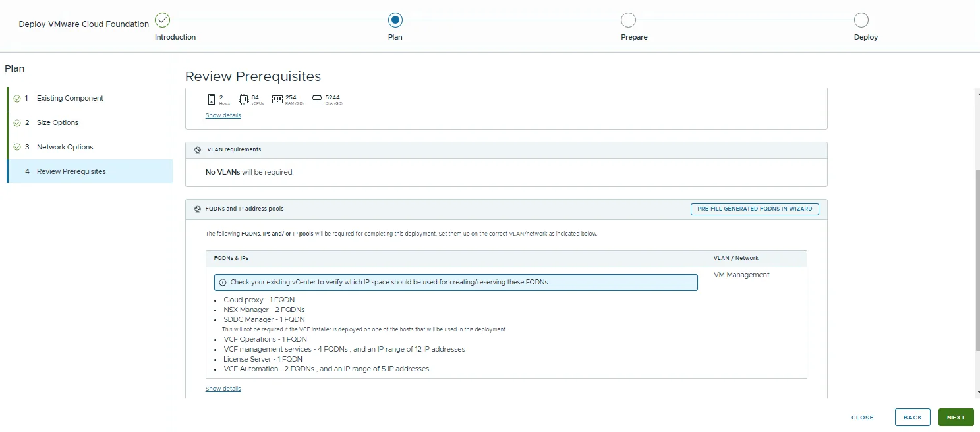Viewport: 980px width, 432px height.
Task: Click the Back button
Action: click(913, 418)
